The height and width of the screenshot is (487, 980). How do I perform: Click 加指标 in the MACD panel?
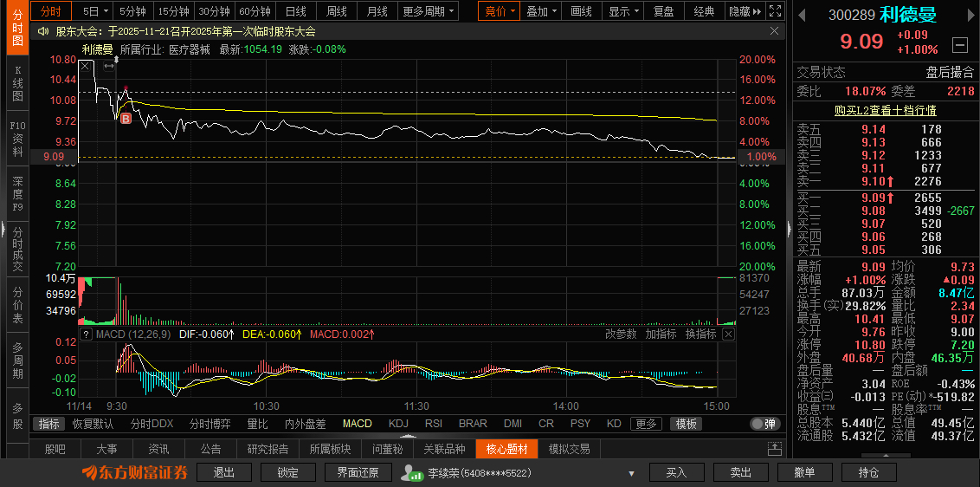[661, 334]
